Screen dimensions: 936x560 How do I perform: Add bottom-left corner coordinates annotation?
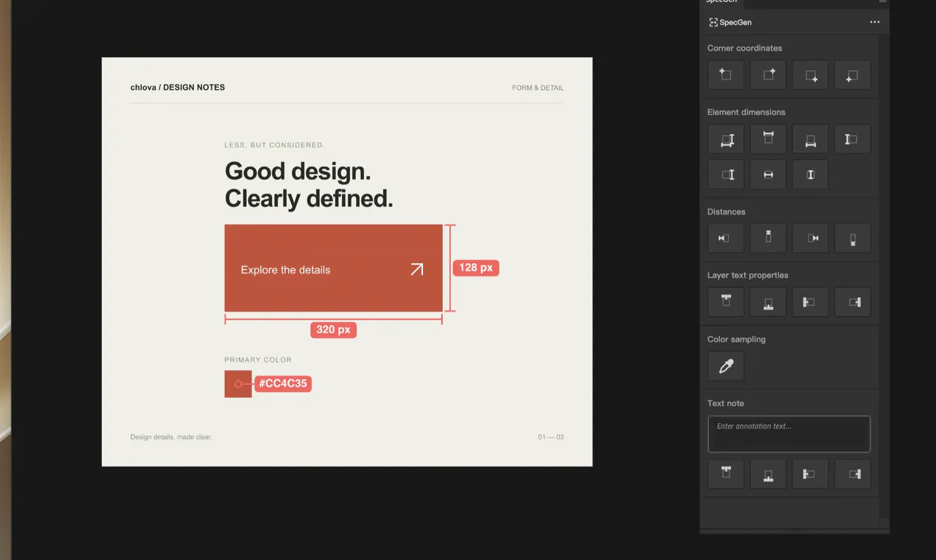pyautogui.click(x=853, y=75)
